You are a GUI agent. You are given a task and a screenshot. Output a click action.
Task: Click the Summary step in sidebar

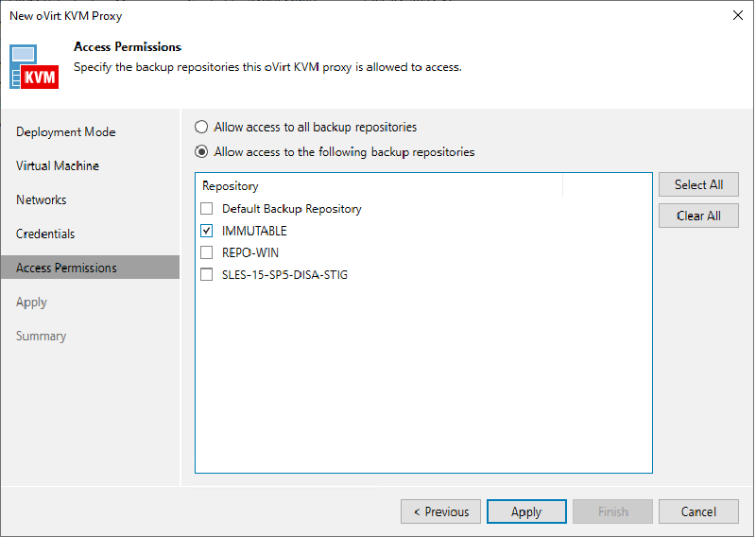coord(41,336)
